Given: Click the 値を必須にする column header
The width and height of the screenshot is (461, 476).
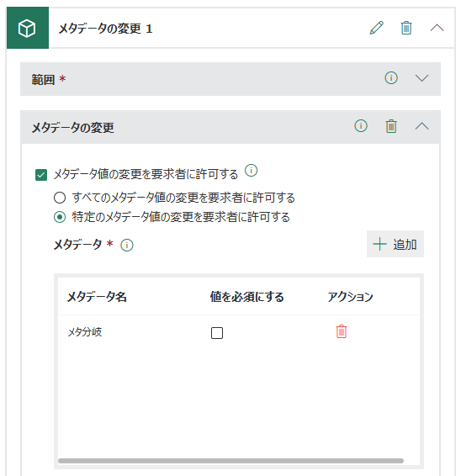Looking at the screenshot, I should tap(246, 297).
